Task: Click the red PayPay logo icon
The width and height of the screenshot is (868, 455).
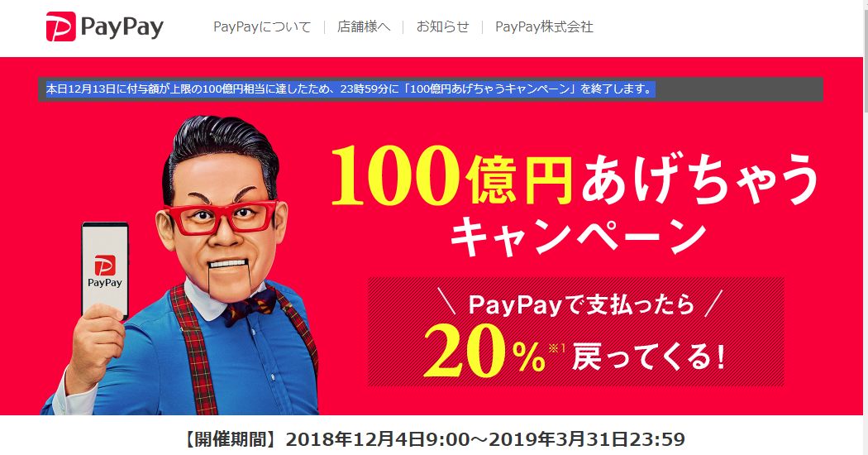Action: [x=61, y=26]
